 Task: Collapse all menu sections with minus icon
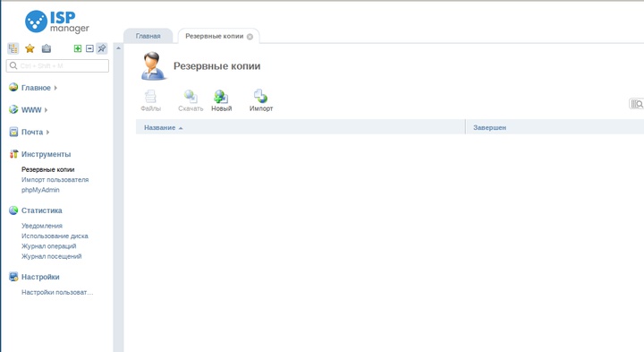[89, 48]
